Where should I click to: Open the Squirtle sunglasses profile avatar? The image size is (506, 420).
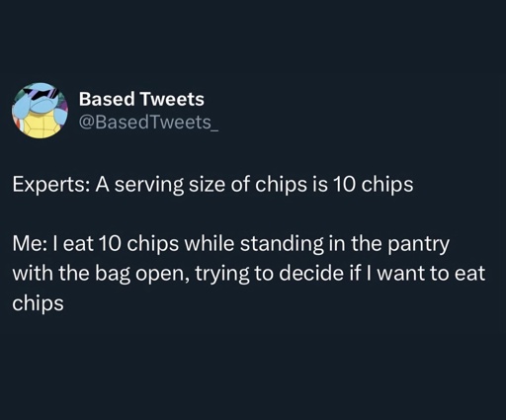pos(41,111)
